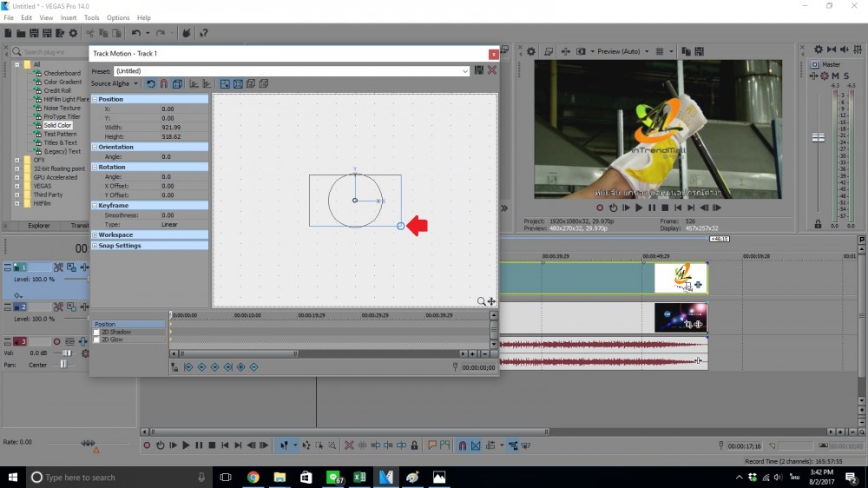Image resolution: width=868 pixels, height=488 pixels.
Task: Select the Normal Edit tool
Action: [284, 445]
